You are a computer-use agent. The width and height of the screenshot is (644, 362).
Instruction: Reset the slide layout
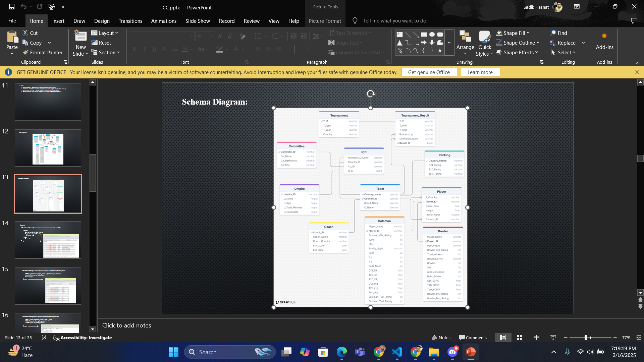pyautogui.click(x=101, y=43)
